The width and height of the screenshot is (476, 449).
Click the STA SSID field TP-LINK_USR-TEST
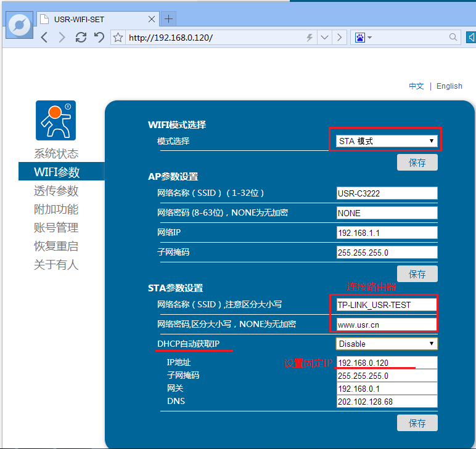387,305
